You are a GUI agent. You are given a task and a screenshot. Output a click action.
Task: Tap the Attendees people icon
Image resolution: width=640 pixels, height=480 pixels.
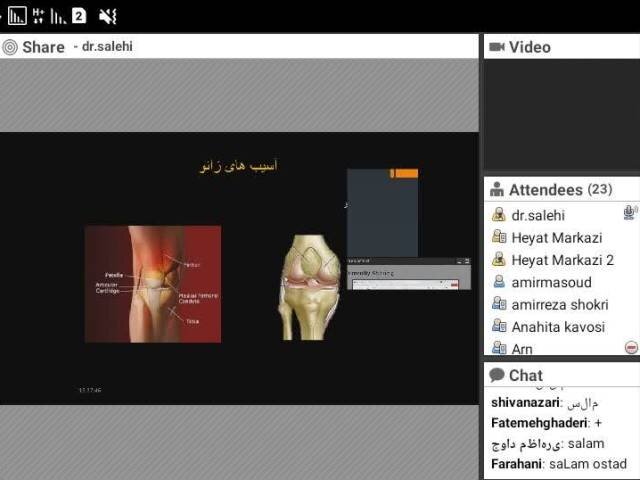[496, 189]
